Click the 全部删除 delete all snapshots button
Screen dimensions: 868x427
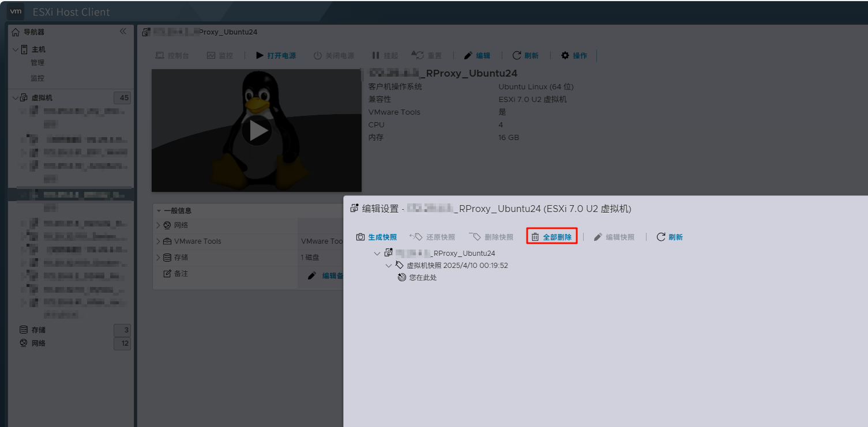(x=551, y=237)
